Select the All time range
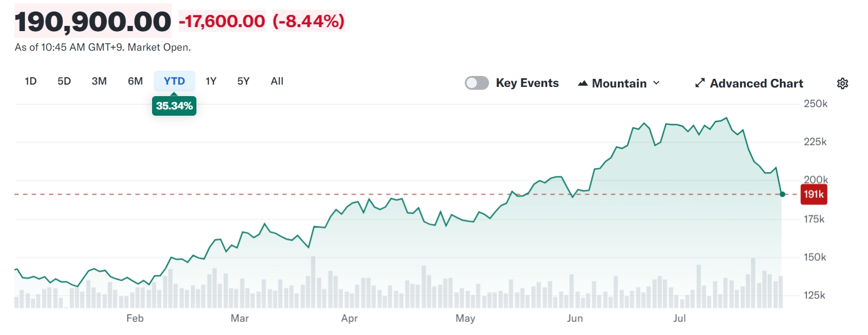 pos(276,81)
